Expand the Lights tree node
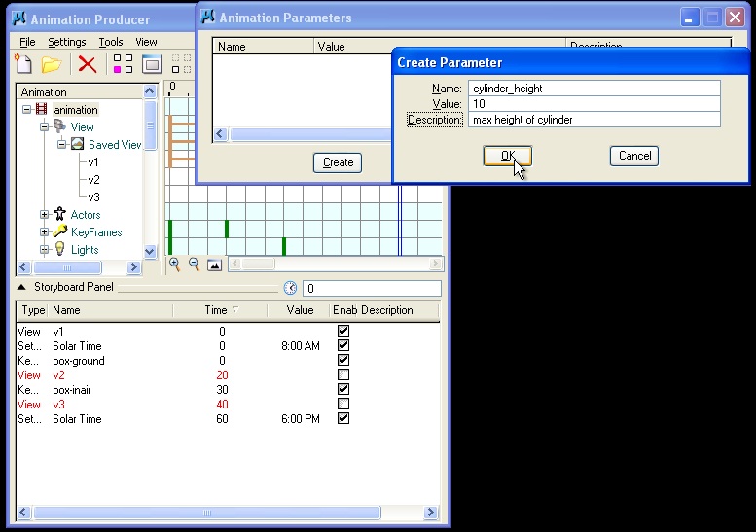The width and height of the screenshot is (756, 532). [x=45, y=250]
